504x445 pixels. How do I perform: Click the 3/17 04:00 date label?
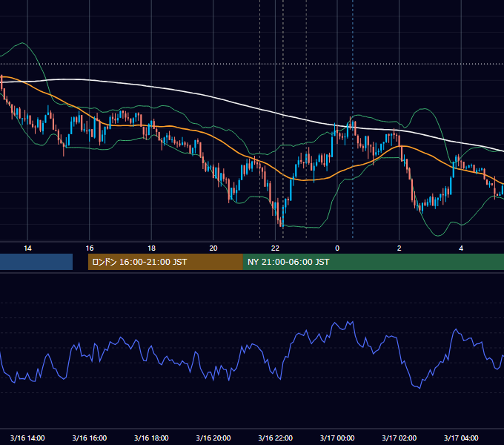pyautogui.click(x=461, y=438)
